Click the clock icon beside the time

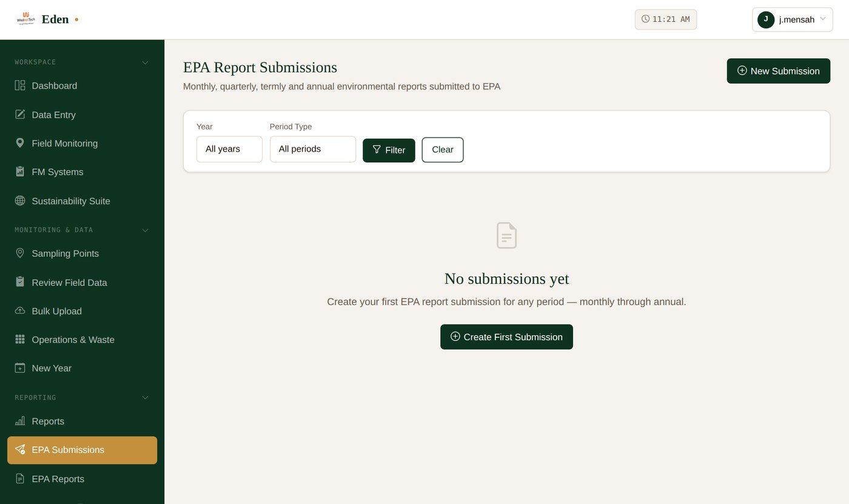[x=645, y=19]
